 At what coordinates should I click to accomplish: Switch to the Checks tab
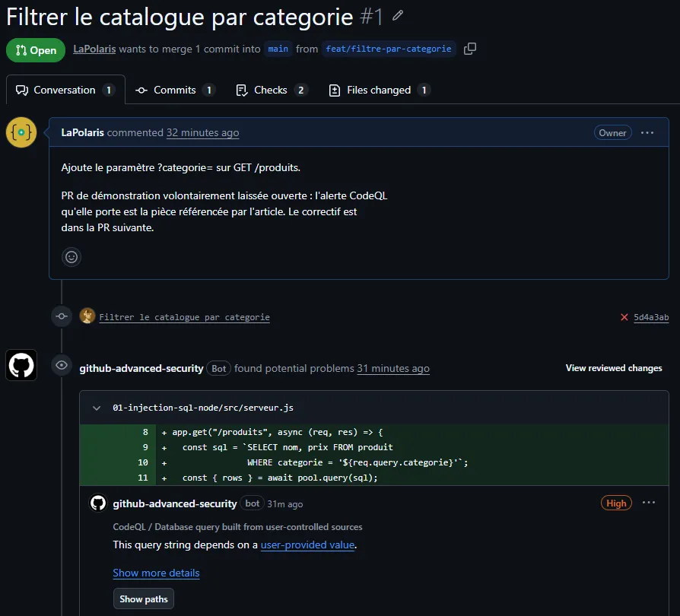271,90
